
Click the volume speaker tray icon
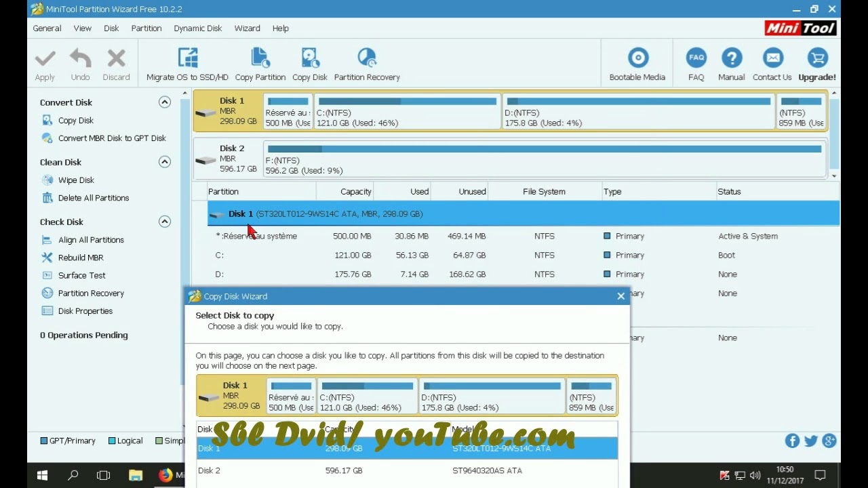click(755, 476)
